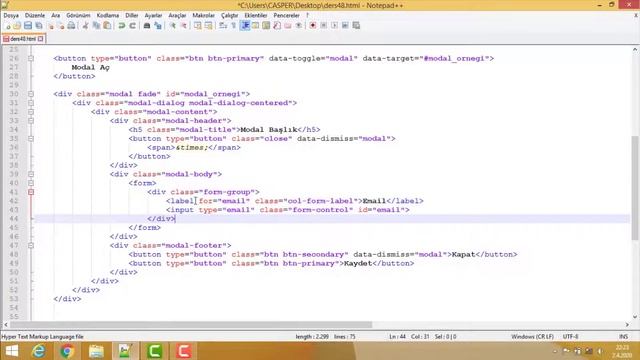Collapse the button block at line 26
Image resolution: width=640 pixels, height=360 pixels.
(x=31, y=58)
